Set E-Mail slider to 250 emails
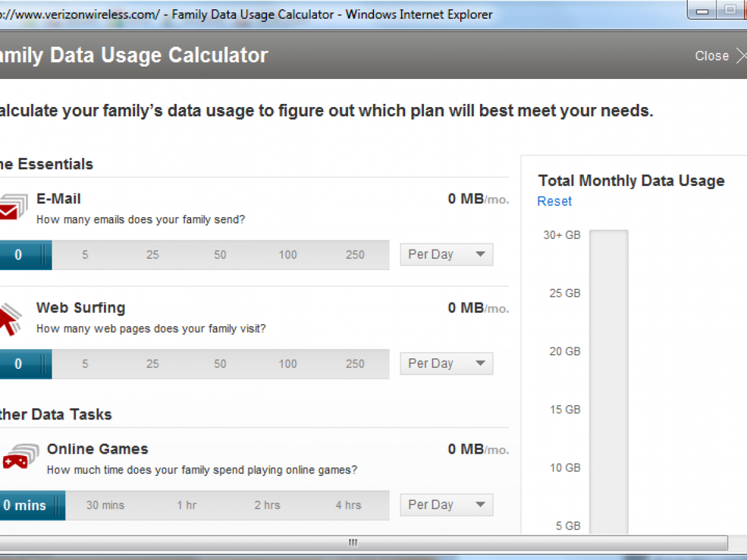Image resolution: width=747 pixels, height=560 pixels. pos(355,255)
